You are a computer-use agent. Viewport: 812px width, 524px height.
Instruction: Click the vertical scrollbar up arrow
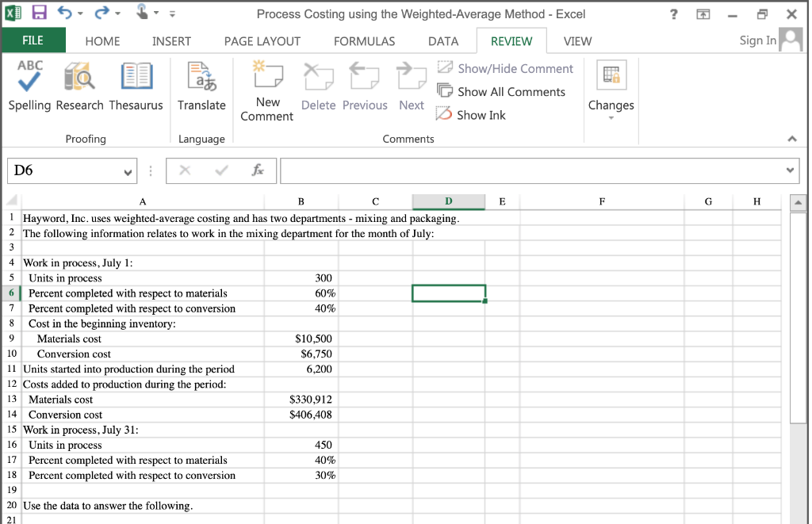[798, 203]
